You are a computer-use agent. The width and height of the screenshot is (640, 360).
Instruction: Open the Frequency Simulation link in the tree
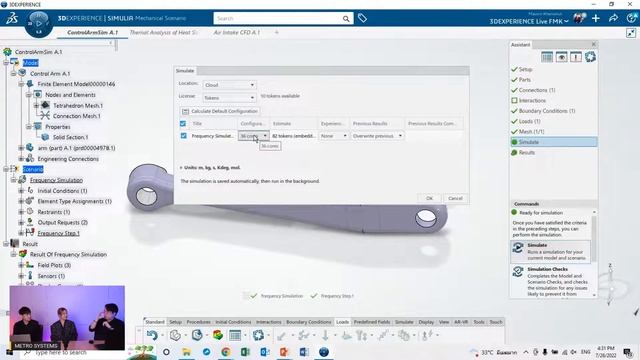tap(56, 180)
